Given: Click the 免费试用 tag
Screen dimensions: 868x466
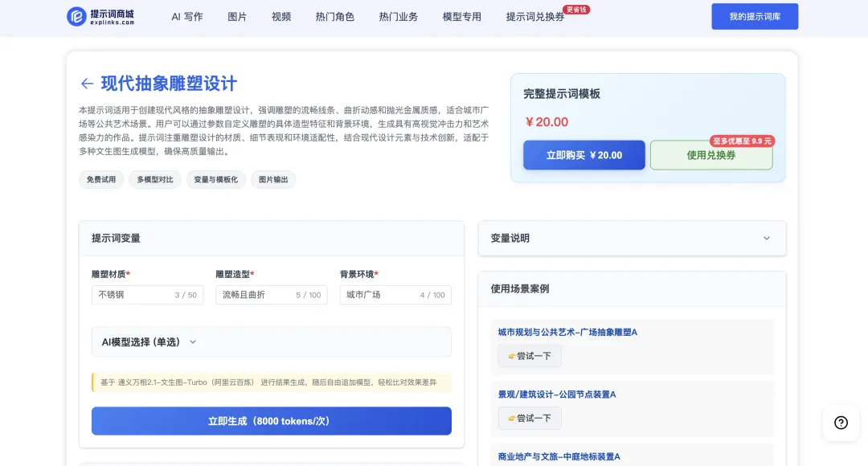Looking at the screenshot, I should (x=101, y=179).
